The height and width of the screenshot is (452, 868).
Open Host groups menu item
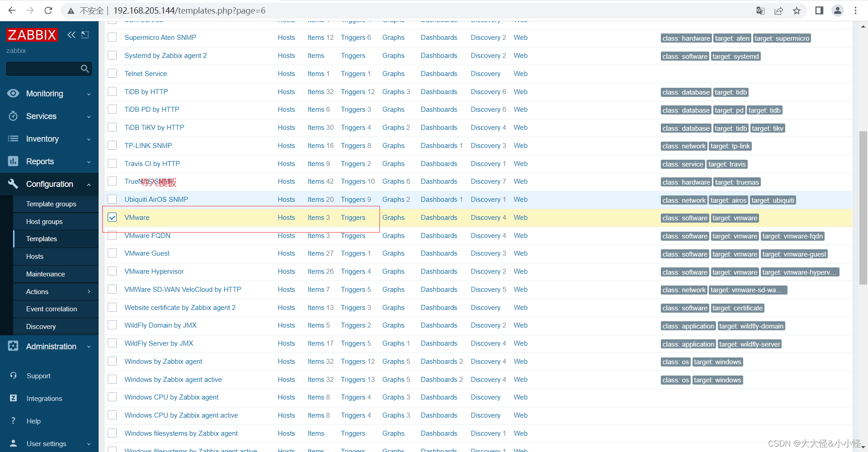click(x=44, y=222)
